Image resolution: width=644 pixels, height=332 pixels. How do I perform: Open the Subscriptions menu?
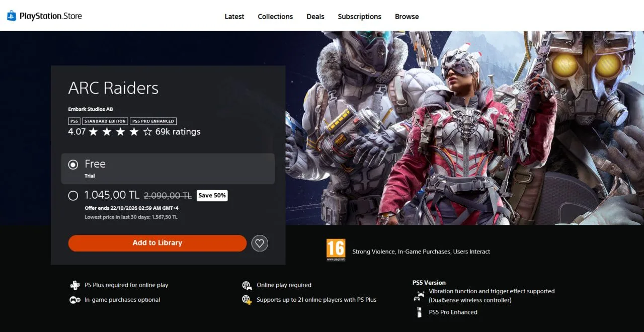[360, 17]
